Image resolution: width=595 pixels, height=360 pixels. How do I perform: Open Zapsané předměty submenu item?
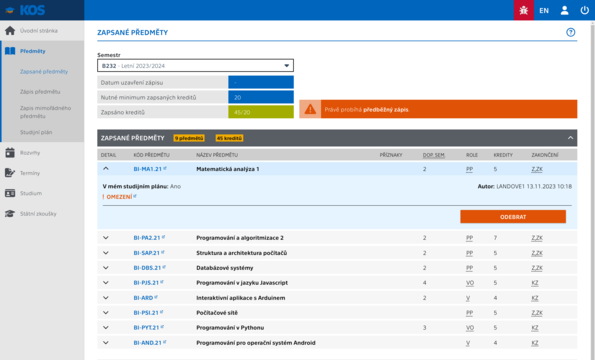[x=44, y=71]
